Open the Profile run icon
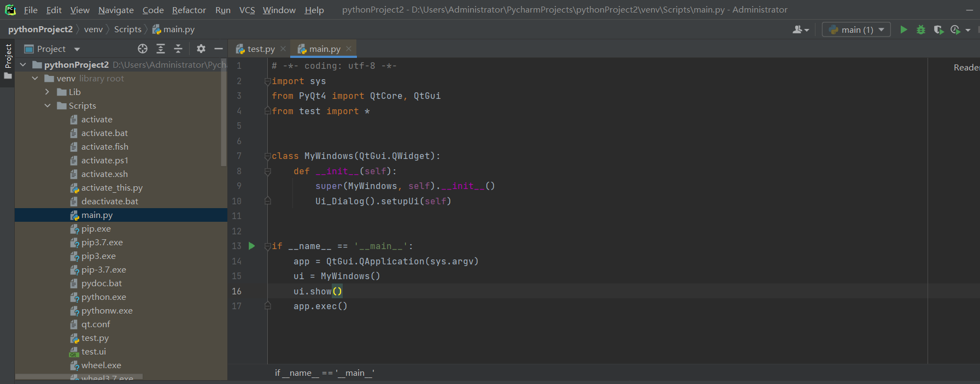The width and height of the screenshot is (980, 384). [x=955, y=29]
